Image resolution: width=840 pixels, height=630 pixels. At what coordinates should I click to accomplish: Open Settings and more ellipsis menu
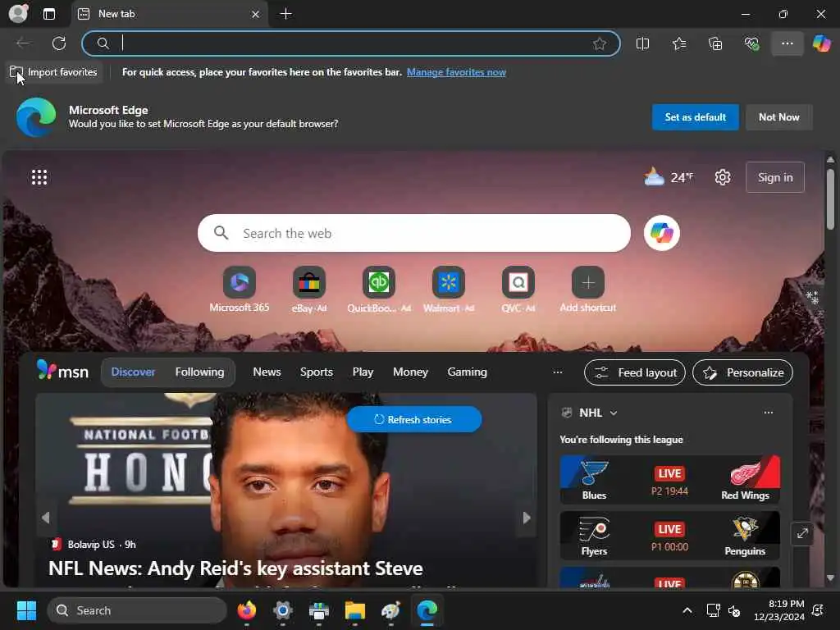point(787,43)
